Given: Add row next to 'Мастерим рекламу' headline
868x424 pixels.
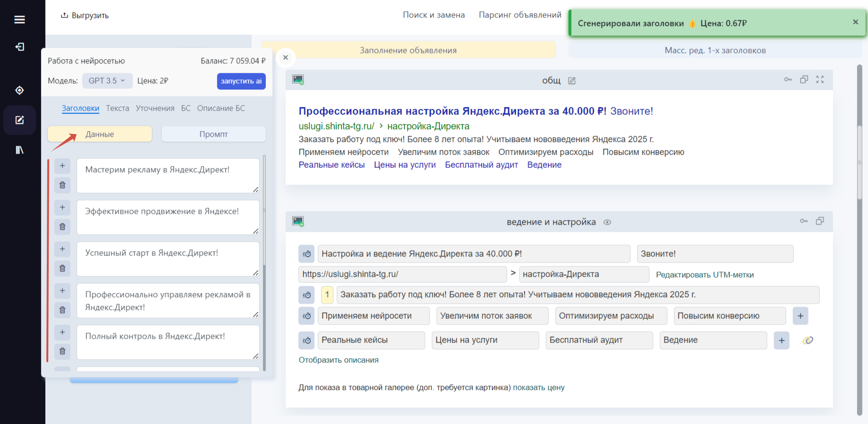Looking at the screenshot, I should (x=62, y=166).
